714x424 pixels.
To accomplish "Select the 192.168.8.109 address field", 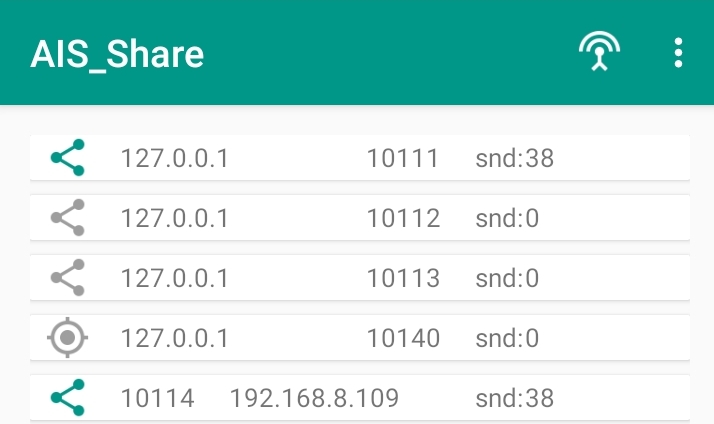I will [315, 398].
